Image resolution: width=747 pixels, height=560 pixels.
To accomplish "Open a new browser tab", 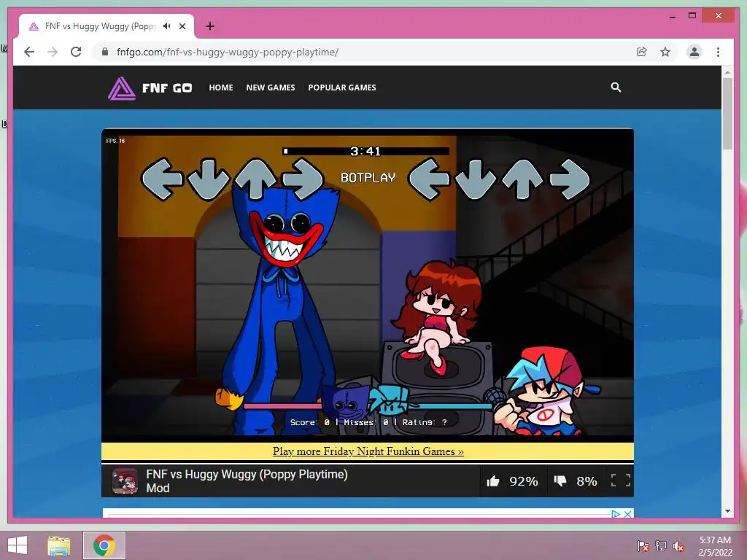I will [210, 26].
